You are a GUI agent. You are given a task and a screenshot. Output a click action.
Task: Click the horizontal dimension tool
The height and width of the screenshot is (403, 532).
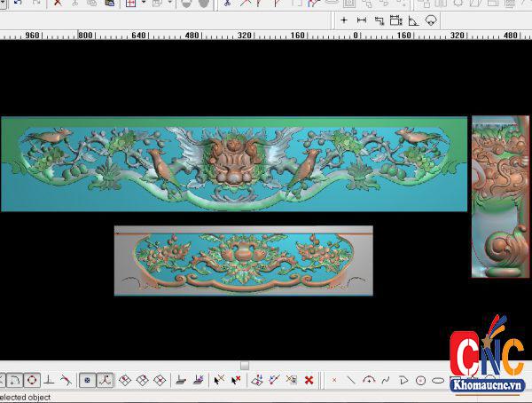coord(362,20)
